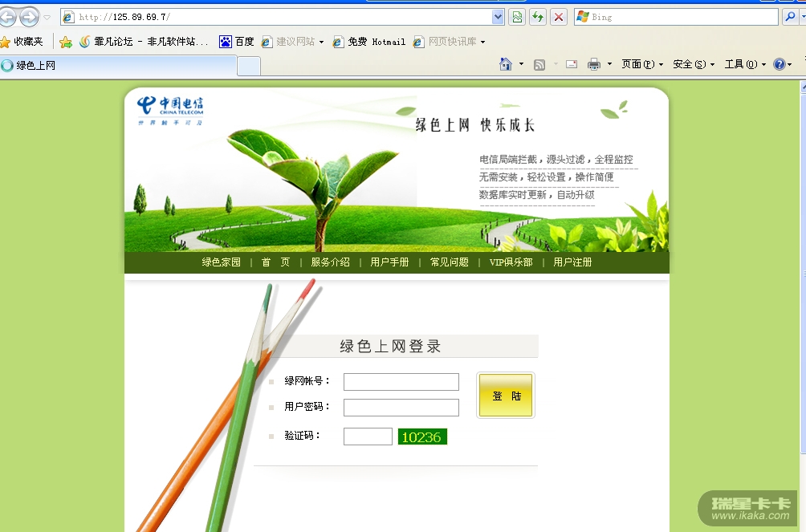Click the add-to-favorites star icon
Screen dimensions: 806x532
click(66, 43)
